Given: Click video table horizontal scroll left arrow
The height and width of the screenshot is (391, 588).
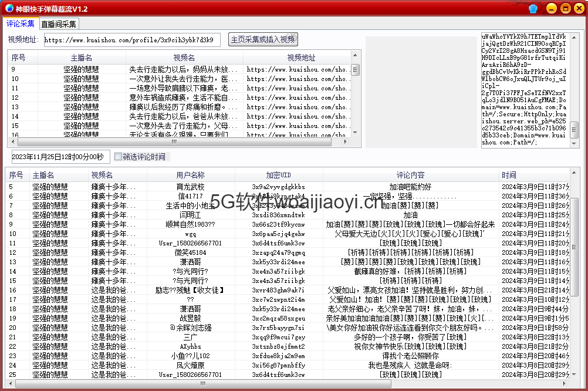Looking at the screenshot, I should [13, 142].
